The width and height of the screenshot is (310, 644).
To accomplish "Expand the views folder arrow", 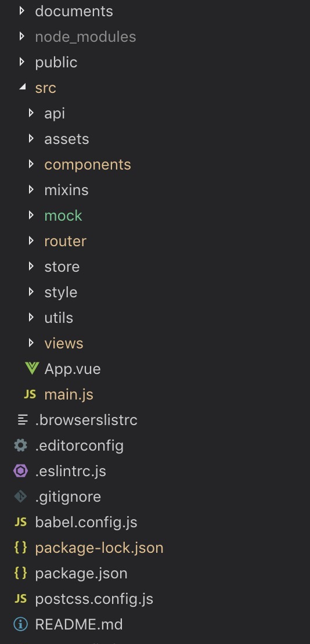I will (31, 343).
